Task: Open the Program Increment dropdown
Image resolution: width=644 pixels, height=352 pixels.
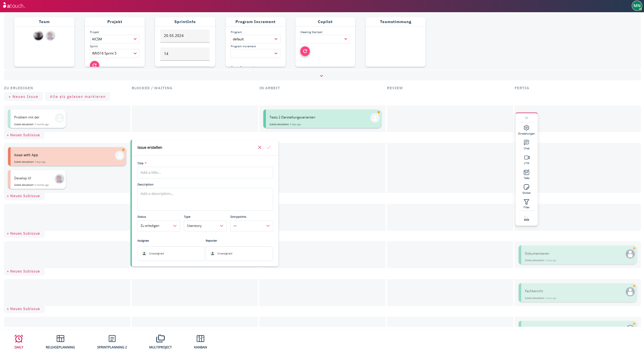Action: (x=255, y=53)
